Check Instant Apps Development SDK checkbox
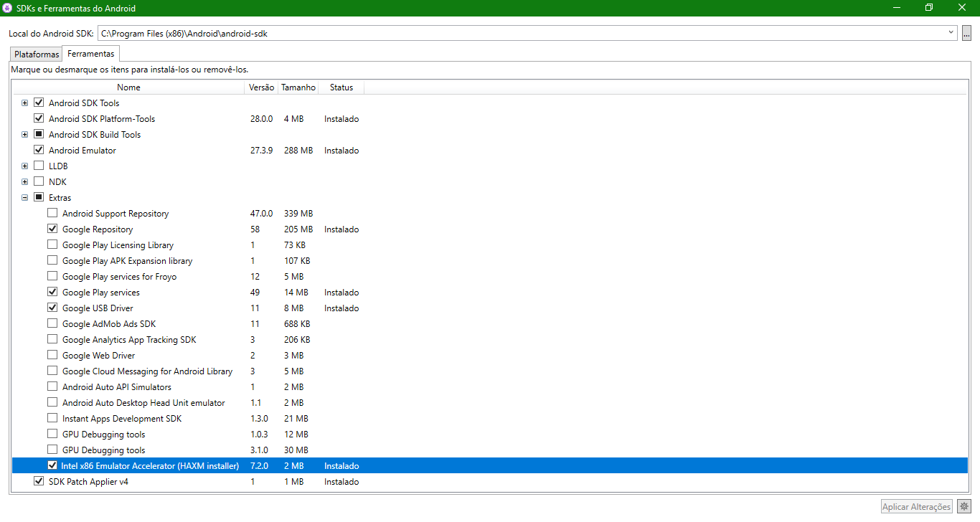This screenshot has width=980, height=522. [52, 418]
